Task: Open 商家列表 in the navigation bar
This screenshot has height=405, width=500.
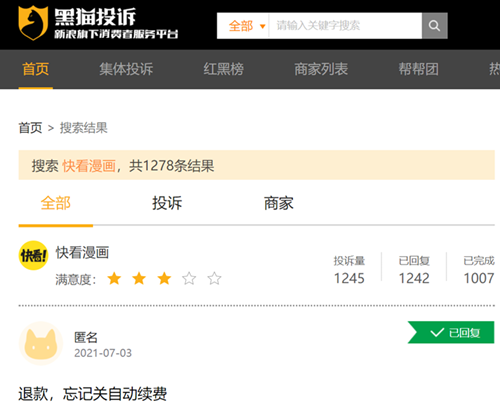Action: tap(321, 69)
